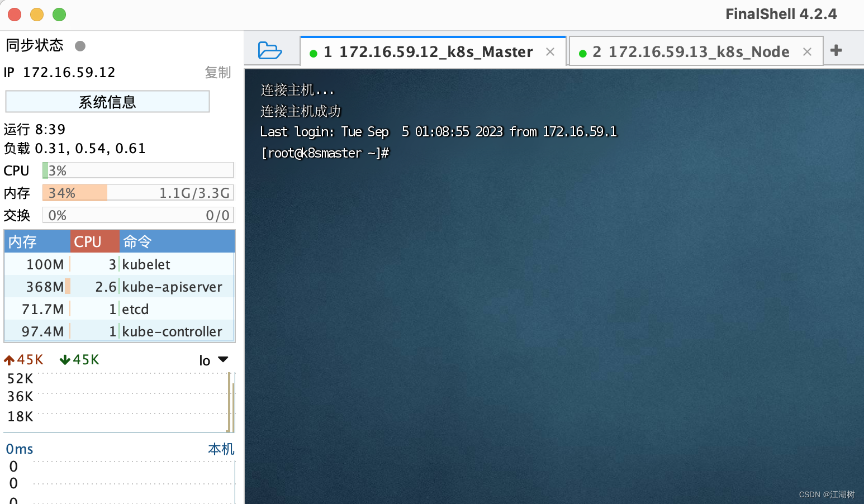Click the Last login line in terminal
This screenshot has width=864, height=504.
[439, 132]
